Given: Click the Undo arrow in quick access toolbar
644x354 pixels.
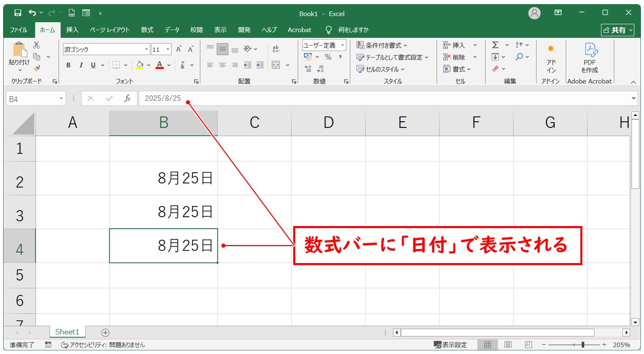Looking at the screenshot, I should click(33, 13).
